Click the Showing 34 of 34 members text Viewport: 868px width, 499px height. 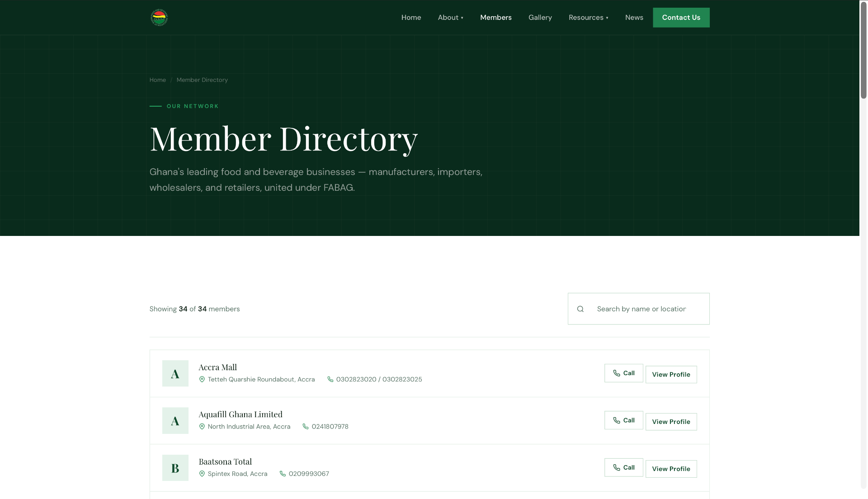[x=194, y=309]
